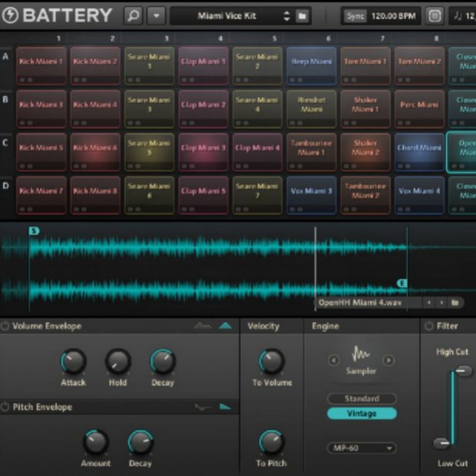Viewport: 476px width, 476px height.
Task: Click the kit folder save icon
Action: point(303,16)
